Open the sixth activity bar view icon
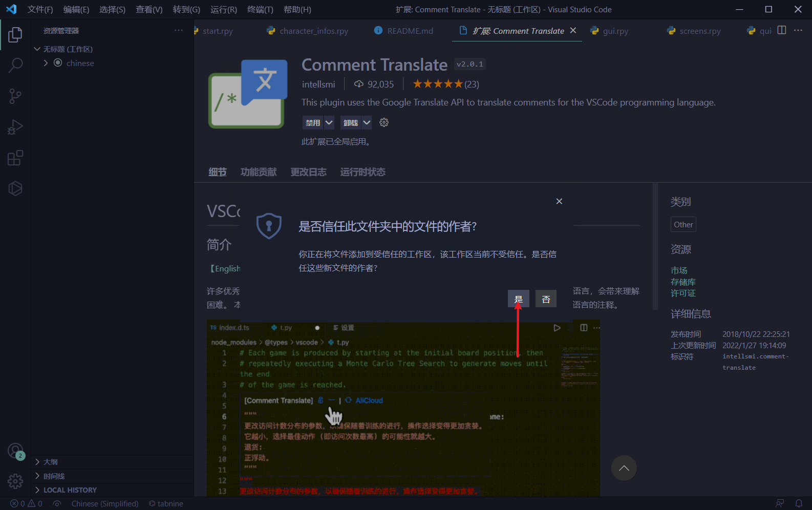 point(15,188)
